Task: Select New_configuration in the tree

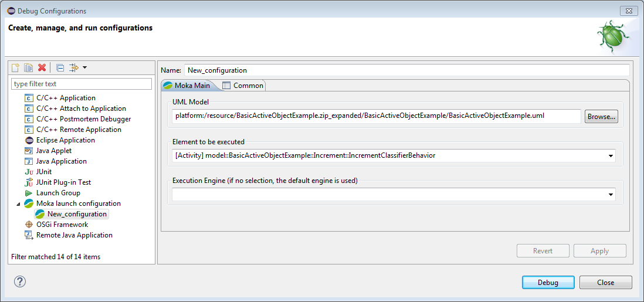Action: coord(77,214)
